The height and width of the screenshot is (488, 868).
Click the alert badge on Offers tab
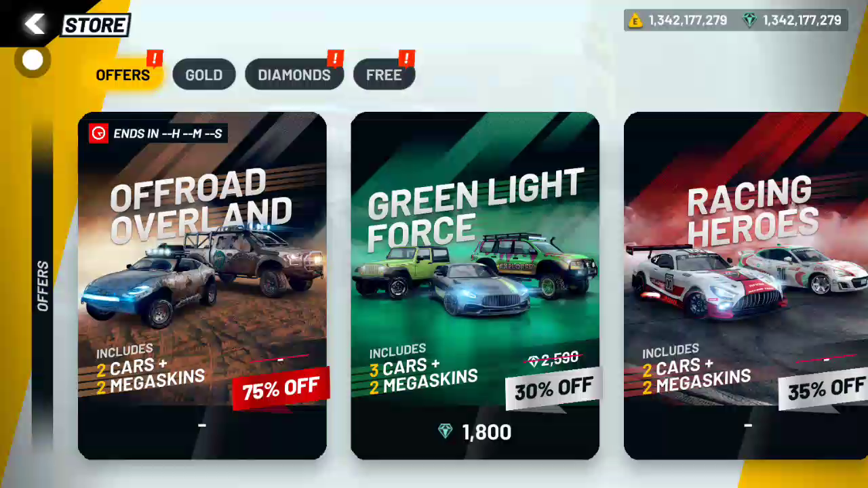point(155,59)
